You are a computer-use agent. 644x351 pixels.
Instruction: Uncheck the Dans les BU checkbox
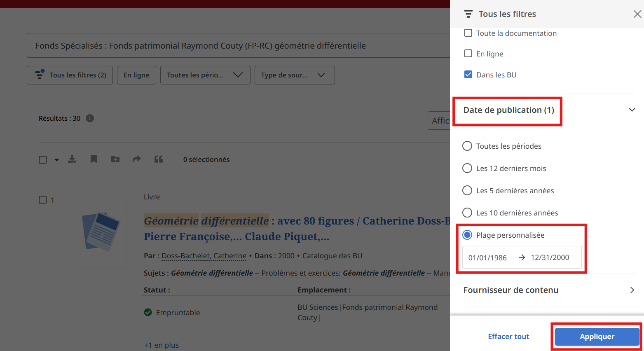click(468, 75)
